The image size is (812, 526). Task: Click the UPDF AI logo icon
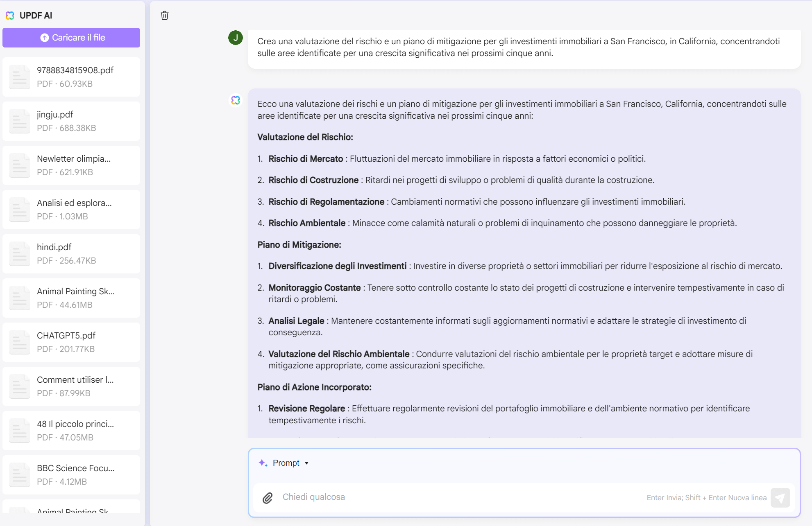tap(10, 16)
